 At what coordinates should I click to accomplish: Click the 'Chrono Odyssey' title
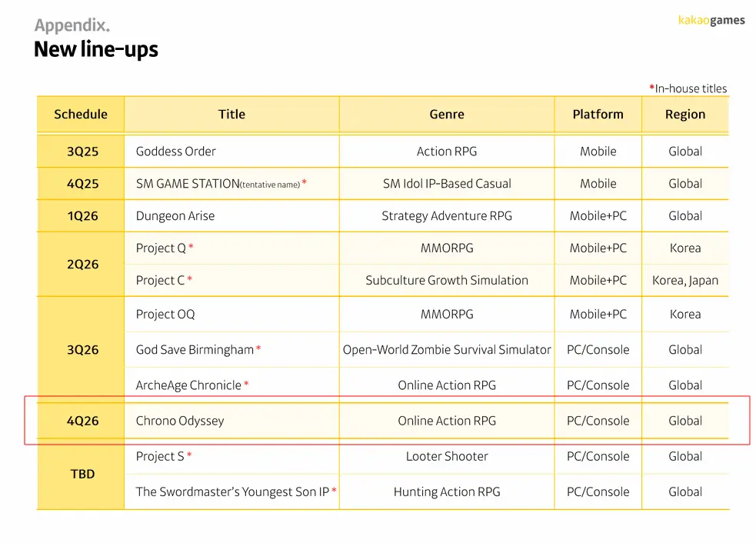coord(180,421)
